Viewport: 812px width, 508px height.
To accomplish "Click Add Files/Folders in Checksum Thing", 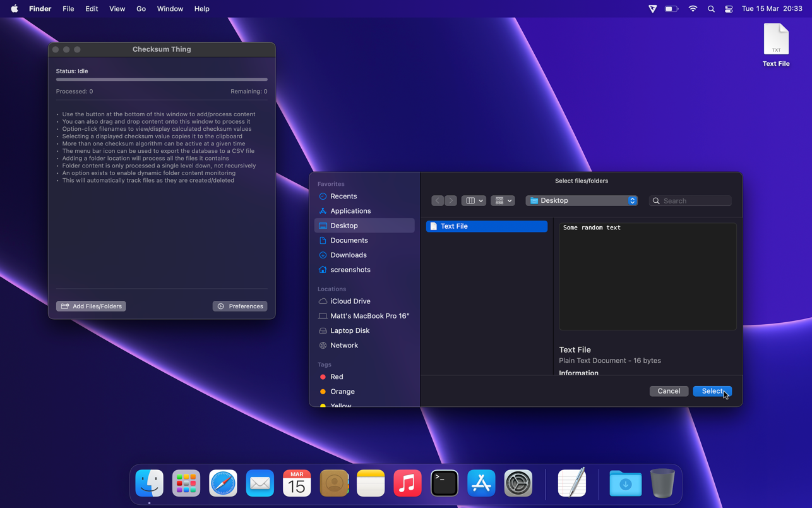I will tap(91, 306).
